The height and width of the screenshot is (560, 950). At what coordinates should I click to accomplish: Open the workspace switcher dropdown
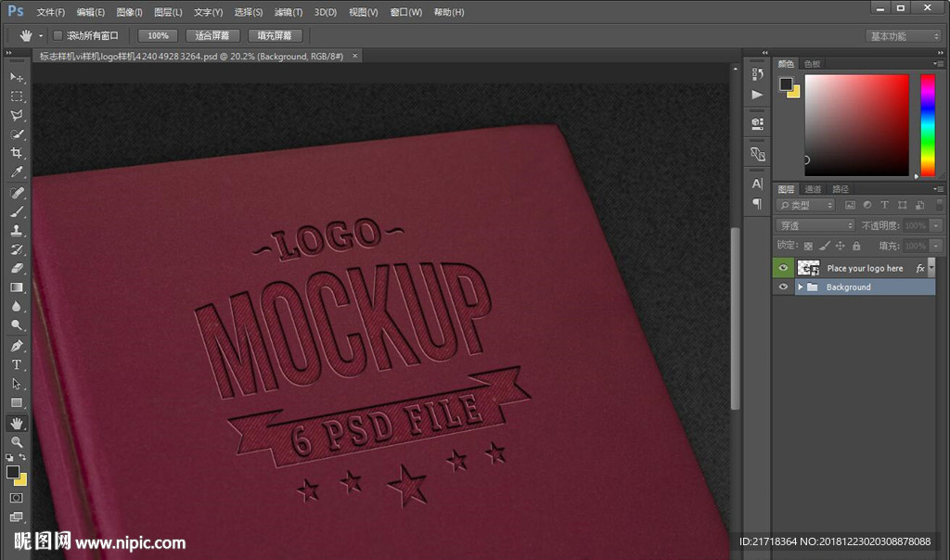(904, 36)
